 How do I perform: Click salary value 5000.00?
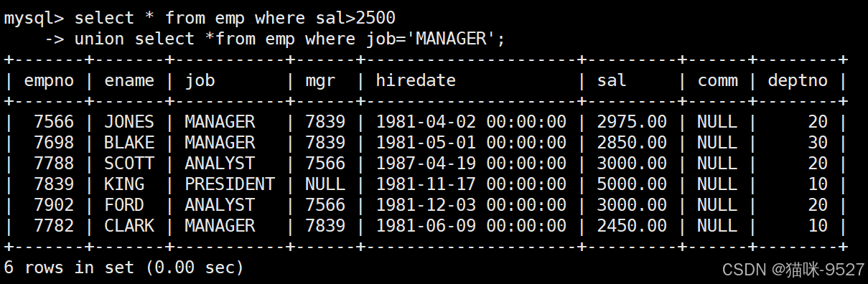tap(632, 184)
